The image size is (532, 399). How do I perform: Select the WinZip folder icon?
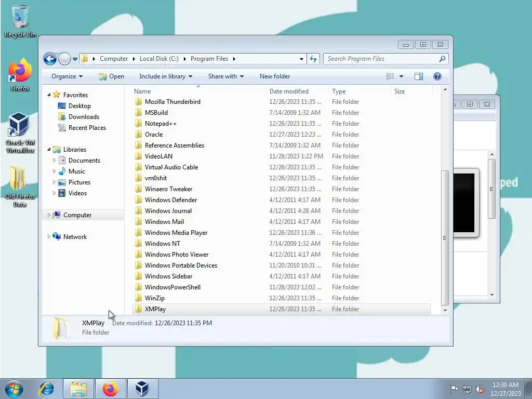[x=138, y=298]
